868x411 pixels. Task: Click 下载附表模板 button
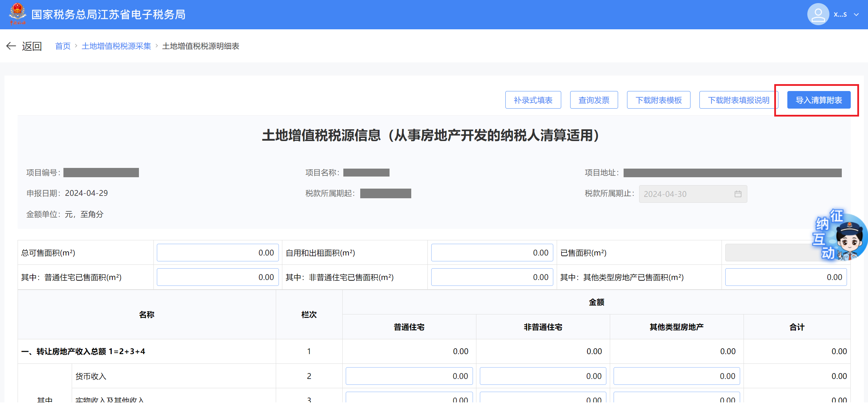click(658, 100)
